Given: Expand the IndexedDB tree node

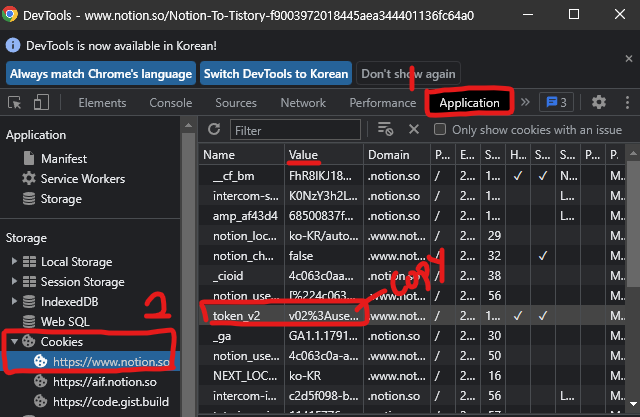Looking at the screenshot, I should [14, 301].
